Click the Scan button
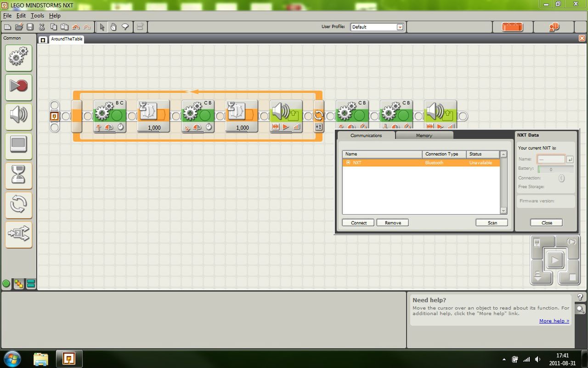Screen dimensions: 588x368 pos(492,223)
